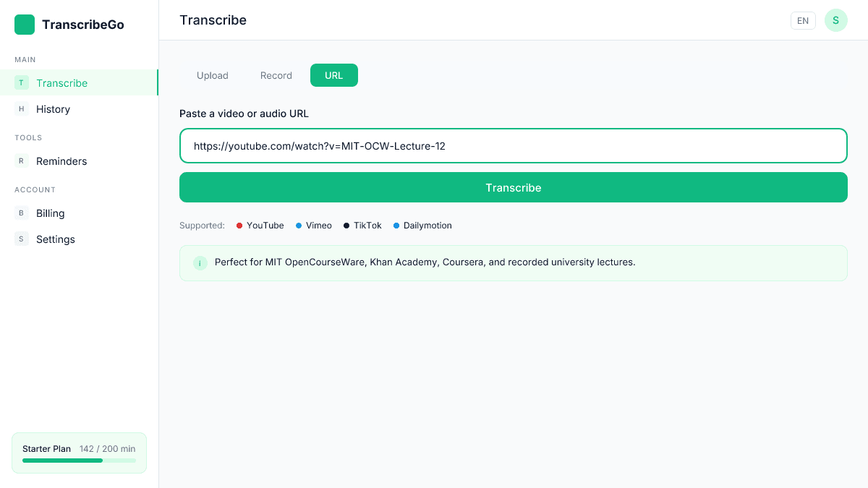Click the info icon in the green banner
This screenshot has height=488, width=868.
point(200,263)
